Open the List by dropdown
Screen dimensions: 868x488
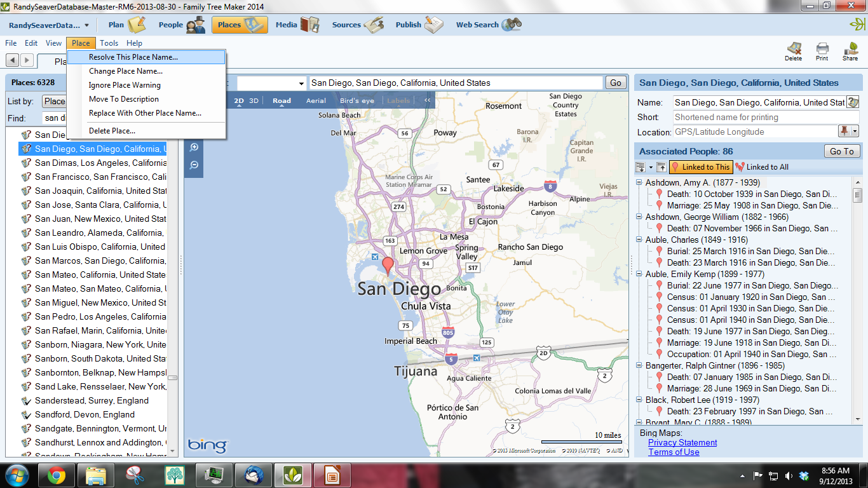[x=54, y=101]
